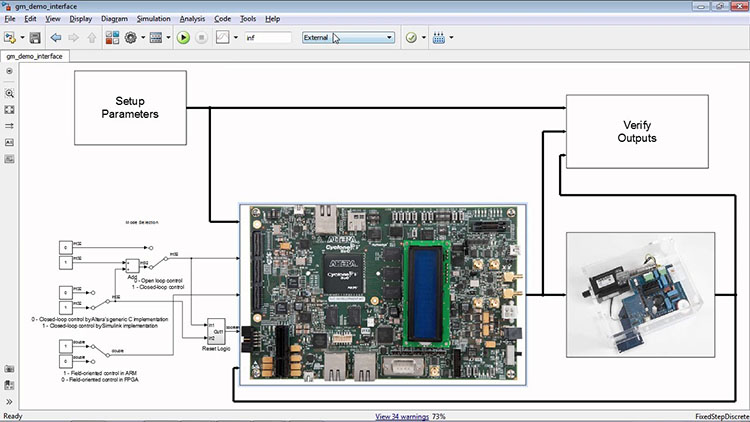The width and height of the screenshot is (750, 422).
Task: Click '1 - Field-oriented control in ARM' text
Action: pyautogui.click(x=100, y=373)
